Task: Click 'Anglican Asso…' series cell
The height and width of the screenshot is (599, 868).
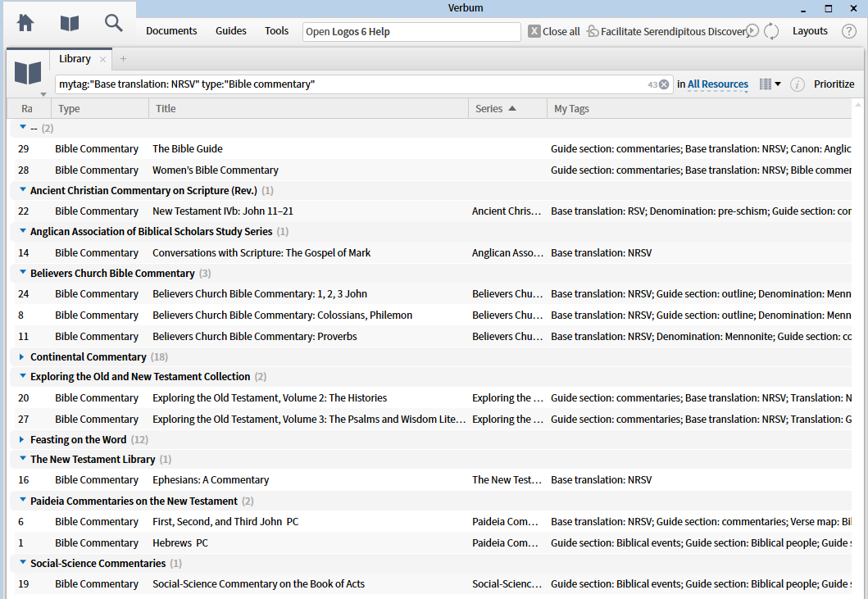Action: click(507, 253)
